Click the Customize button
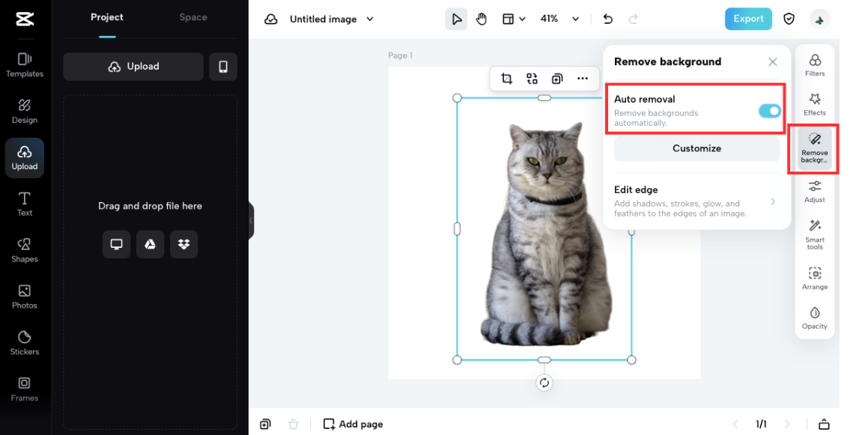This screenshot has width=868, height=435. (697, 148)
